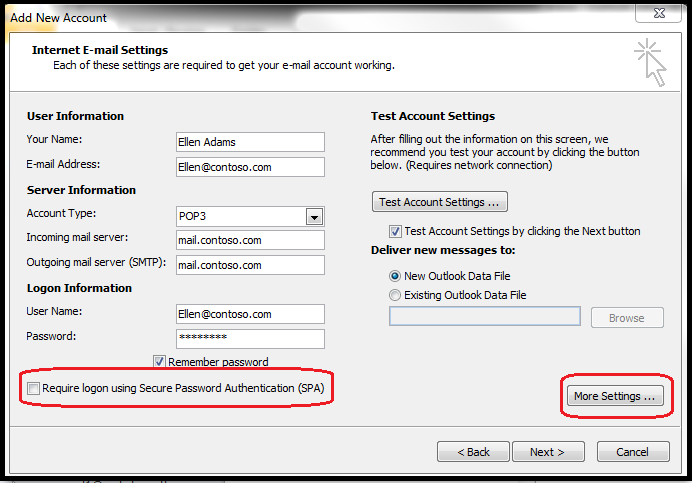Choose the Existing Outlook Data File option

pyautogui.click(x=396, y=295)
